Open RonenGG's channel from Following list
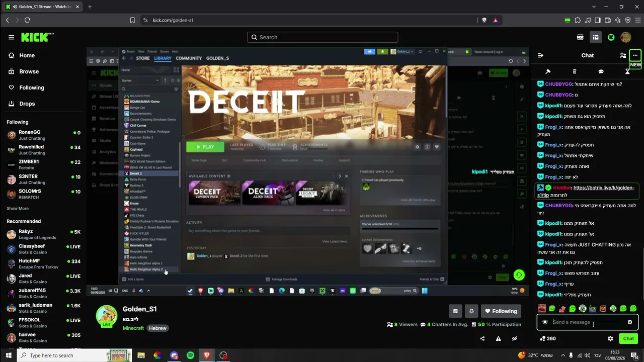 click(x=43, y=135)
